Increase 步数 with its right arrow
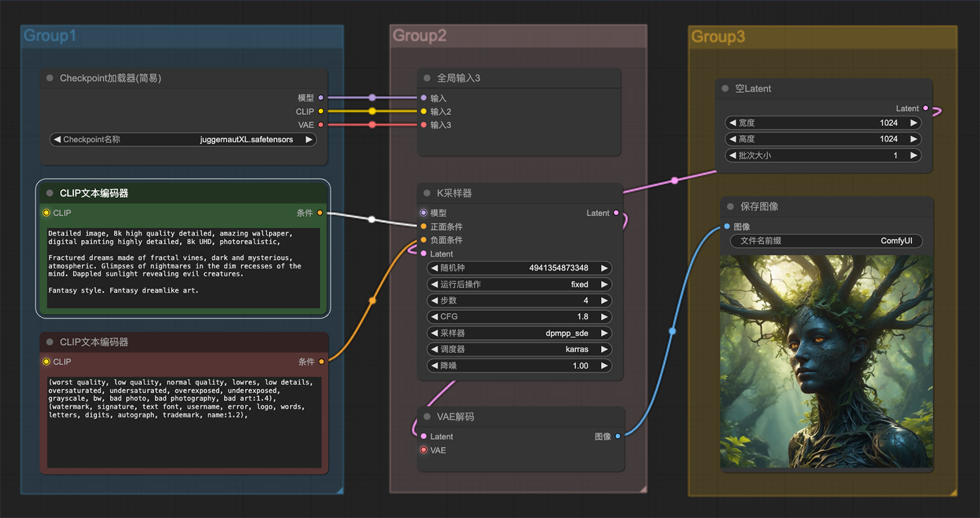The image size is (980, 518). point(604,300)
